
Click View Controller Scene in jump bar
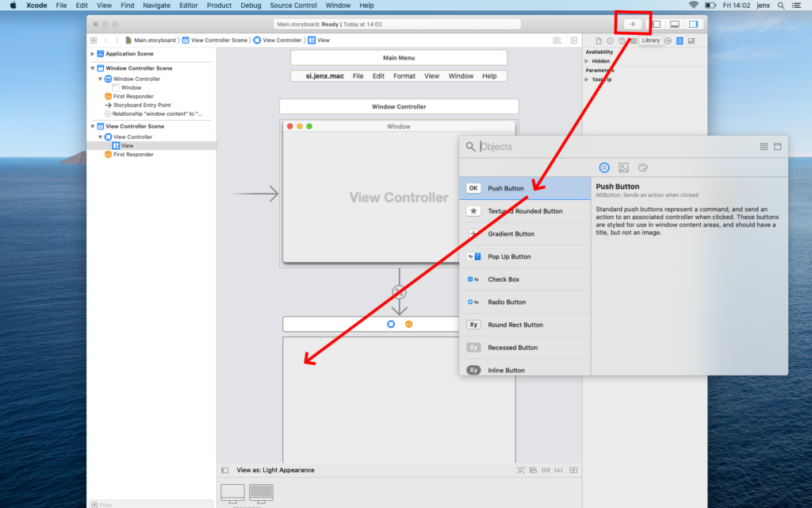214,40
